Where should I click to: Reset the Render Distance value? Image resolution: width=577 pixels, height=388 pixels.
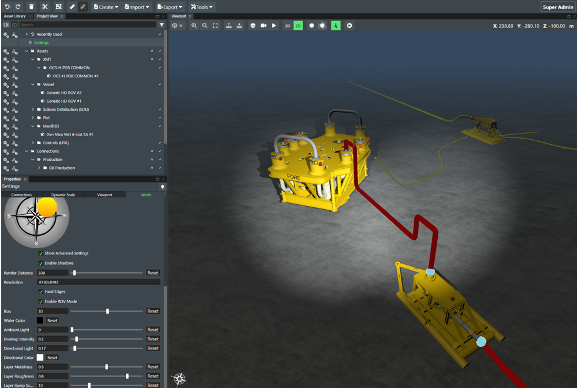153,273
